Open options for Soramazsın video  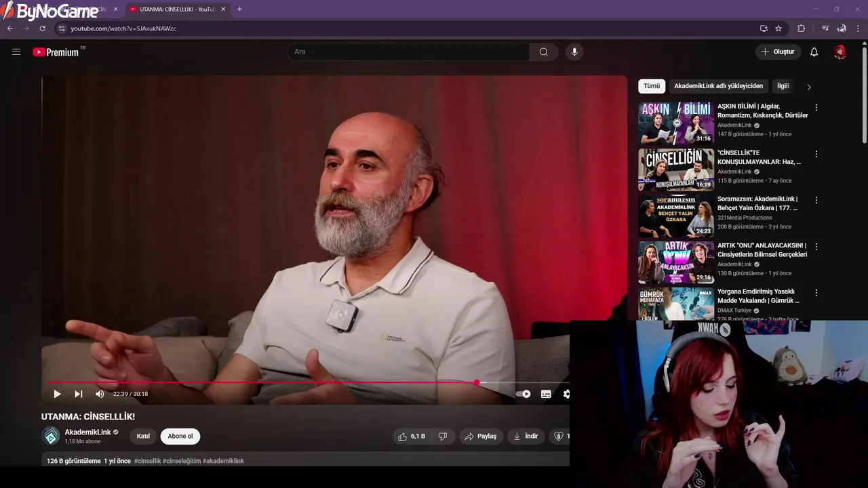coord(816,201)
